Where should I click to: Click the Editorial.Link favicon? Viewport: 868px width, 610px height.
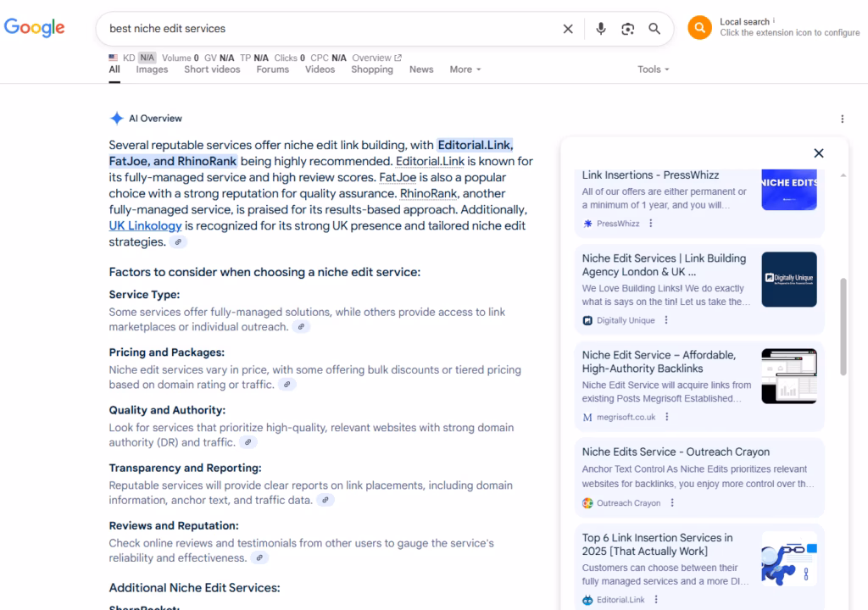tap(587, 600)
